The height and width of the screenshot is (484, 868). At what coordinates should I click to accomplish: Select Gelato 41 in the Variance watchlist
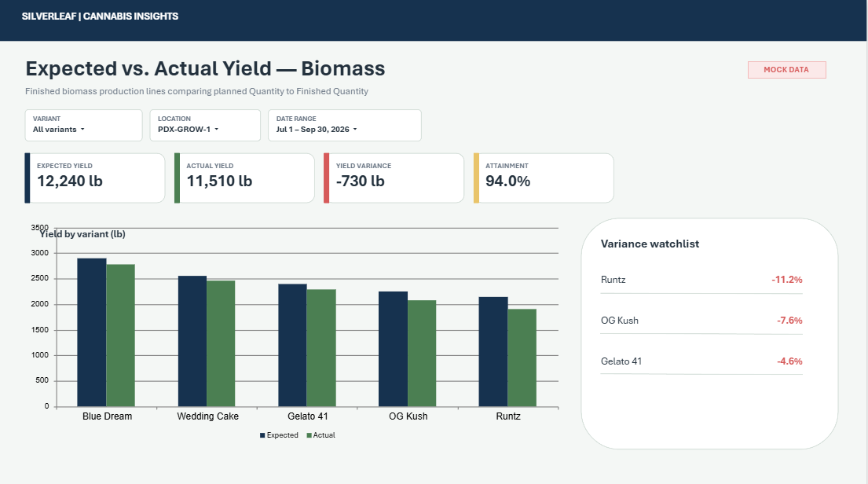[621, 361]
